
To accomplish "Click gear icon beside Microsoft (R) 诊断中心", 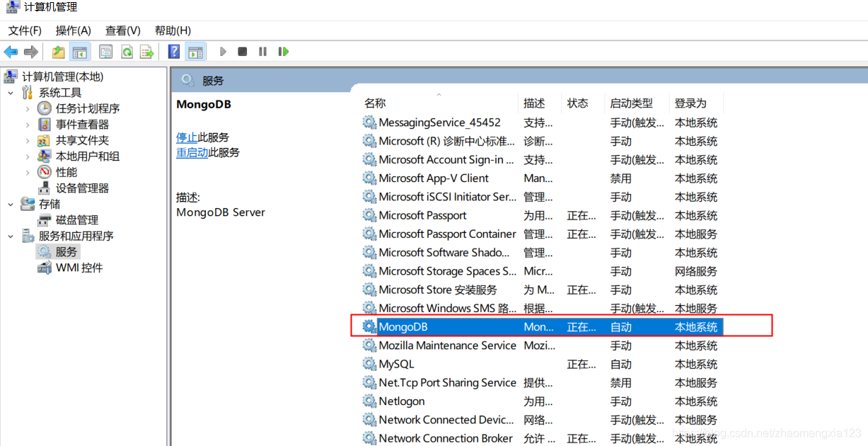I will pyautogui.click(x=369, y=141).
